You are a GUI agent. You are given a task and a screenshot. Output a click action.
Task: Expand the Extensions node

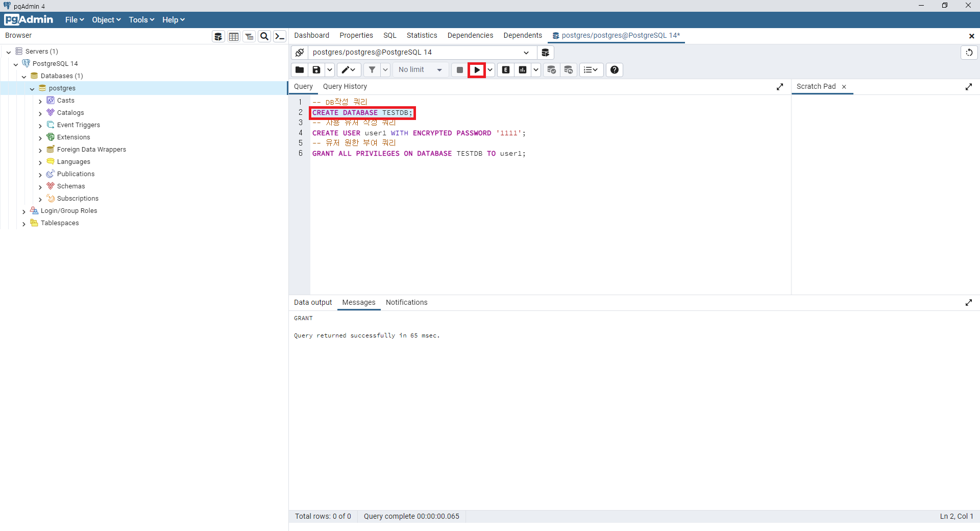40,138
